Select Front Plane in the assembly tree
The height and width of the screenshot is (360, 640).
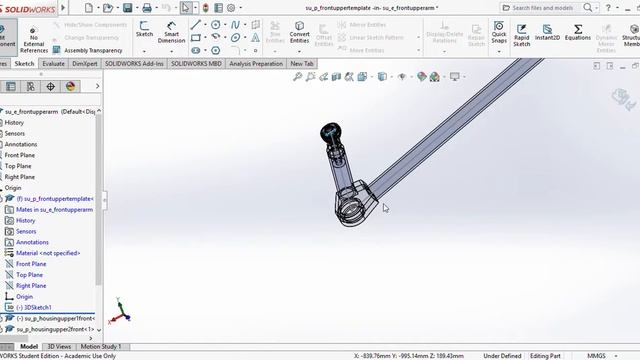pos(20,155)
